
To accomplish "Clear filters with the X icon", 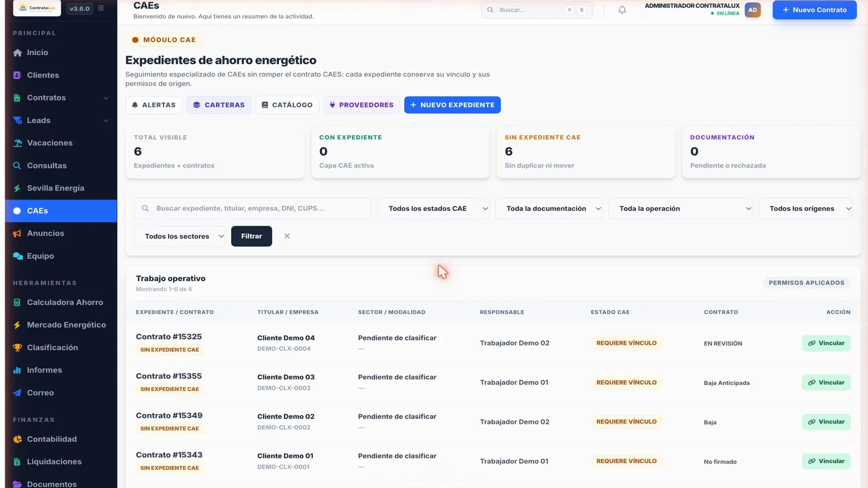I will tap(287, 236).
